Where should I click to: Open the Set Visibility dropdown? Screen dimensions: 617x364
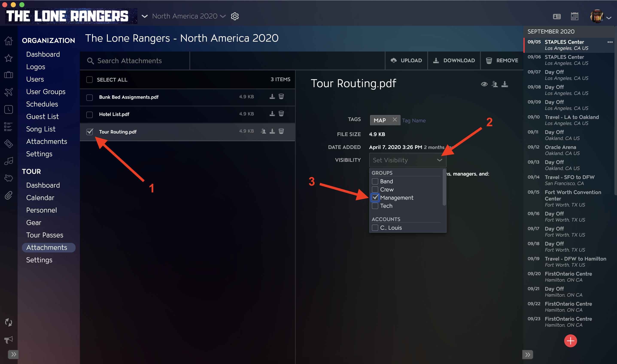click(407, 160)
